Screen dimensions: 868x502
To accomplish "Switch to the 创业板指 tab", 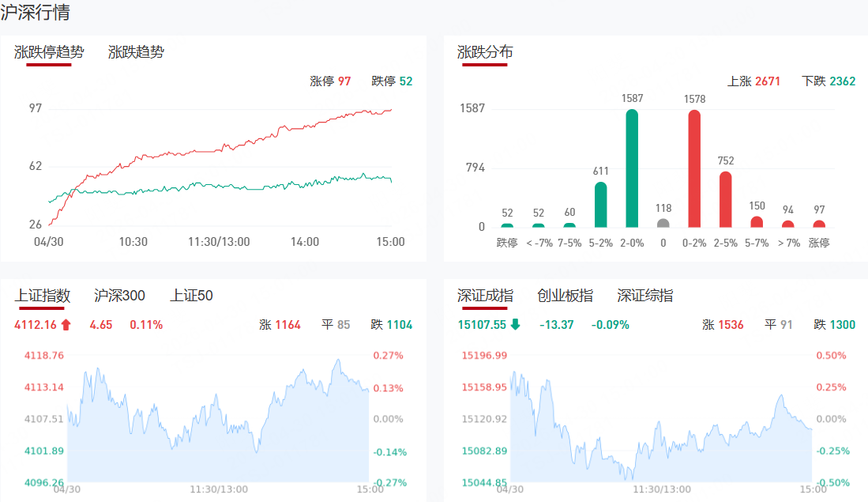I will click(x=565, y=296).
